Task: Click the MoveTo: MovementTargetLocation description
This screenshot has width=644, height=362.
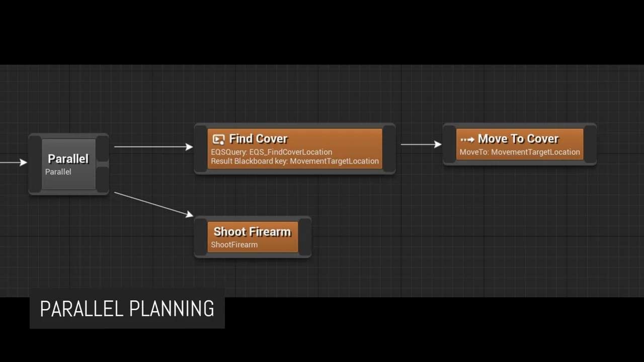Action: (519, 152)
